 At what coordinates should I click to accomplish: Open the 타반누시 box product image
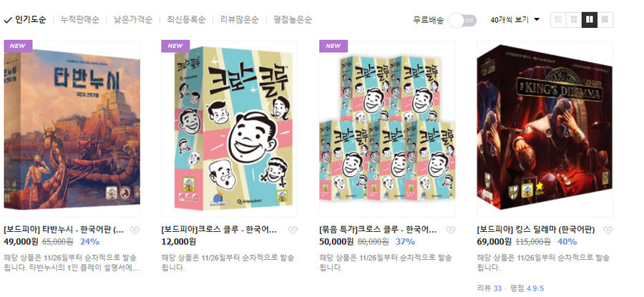72,129
